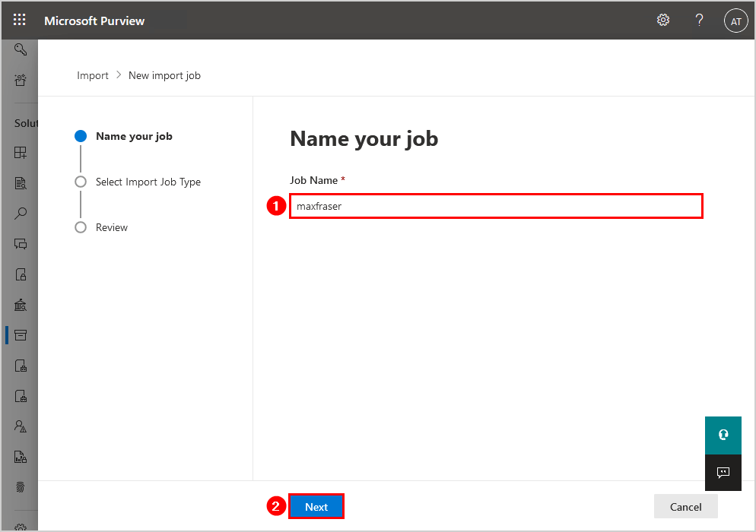The image size is (756, 532).
Task: Open the app launcher waffle menu
Action: [x=19, y=20]
